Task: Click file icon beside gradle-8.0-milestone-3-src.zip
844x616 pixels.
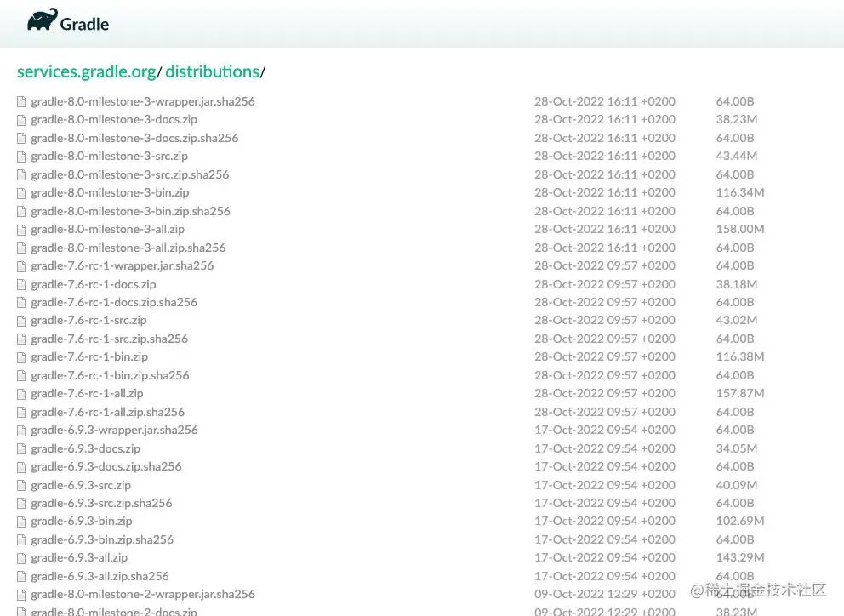Action: (21, 157)
